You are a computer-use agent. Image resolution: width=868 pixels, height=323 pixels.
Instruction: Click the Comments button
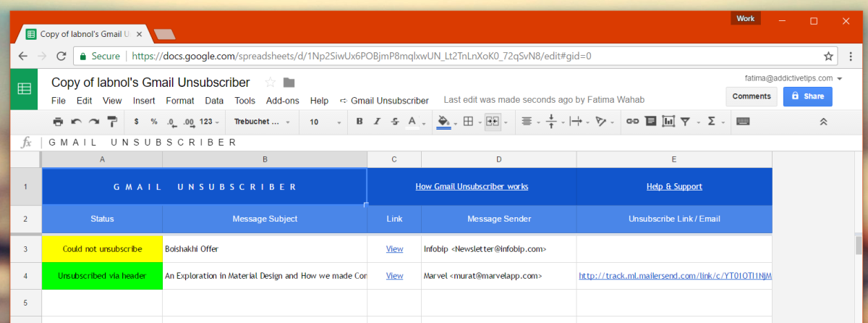point(752,96)
